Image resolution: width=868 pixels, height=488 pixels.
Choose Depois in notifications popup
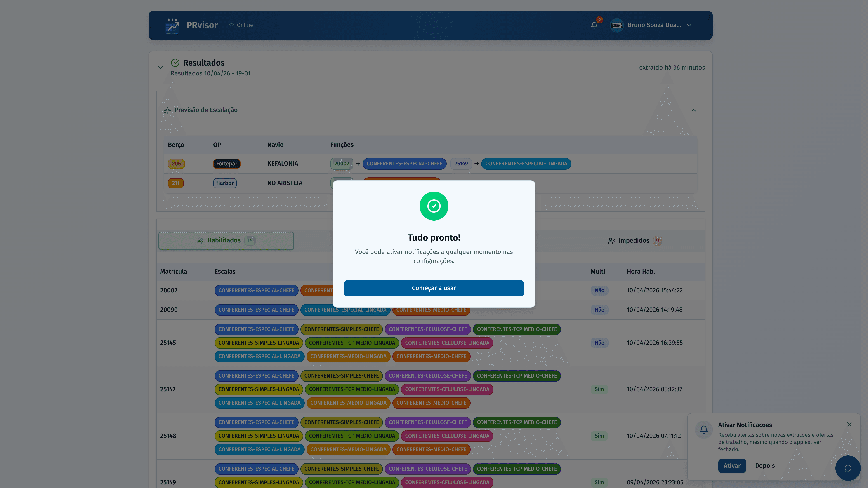click(764, 465)
